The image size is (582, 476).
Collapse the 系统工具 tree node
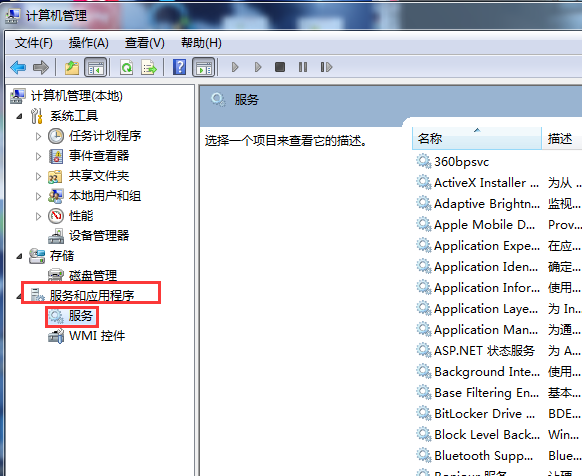click(19, 117)
